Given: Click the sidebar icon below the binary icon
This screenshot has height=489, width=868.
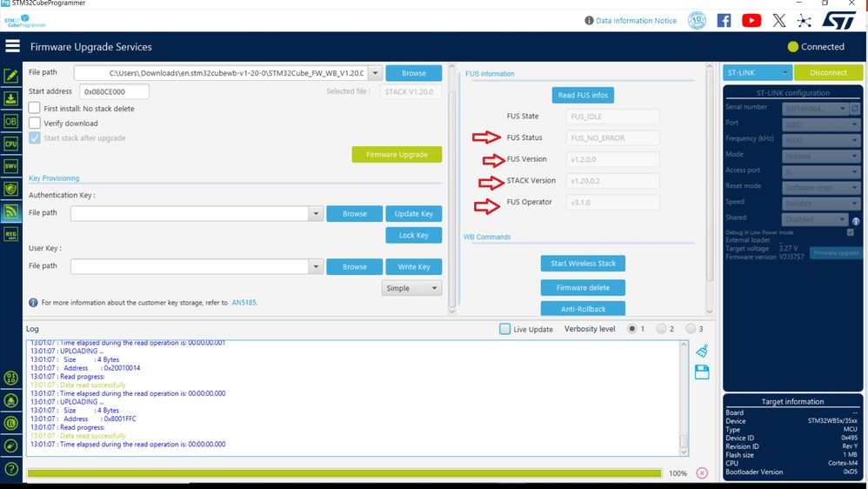Looking at the screenshot, I should click(x=11, y=401).
